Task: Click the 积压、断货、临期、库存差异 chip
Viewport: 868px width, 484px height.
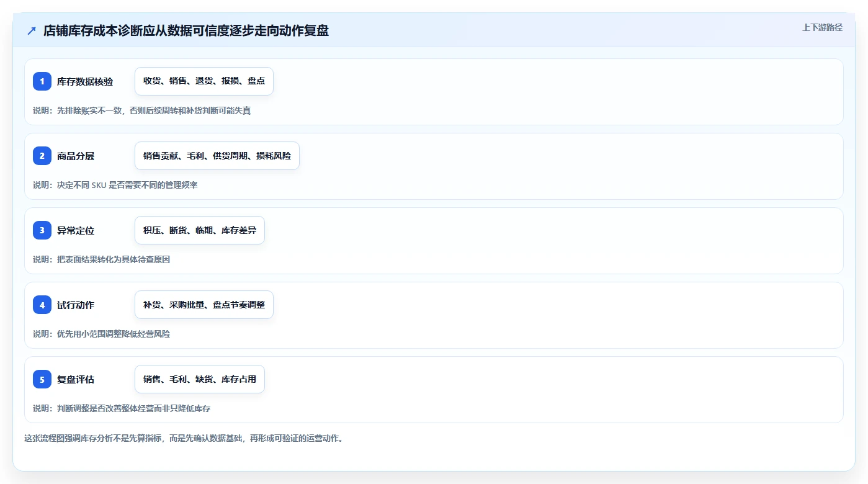Action: pos(200,230)
